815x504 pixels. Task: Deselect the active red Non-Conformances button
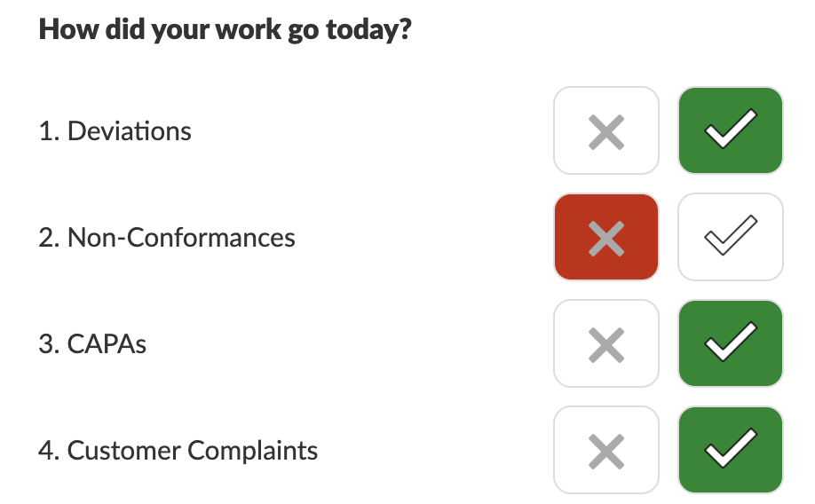click(605, 237)
